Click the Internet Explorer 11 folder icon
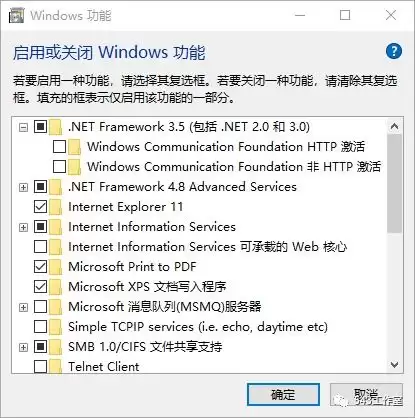Image resolution: width=415 pixels, height=418 pixels. coord(55,207)
